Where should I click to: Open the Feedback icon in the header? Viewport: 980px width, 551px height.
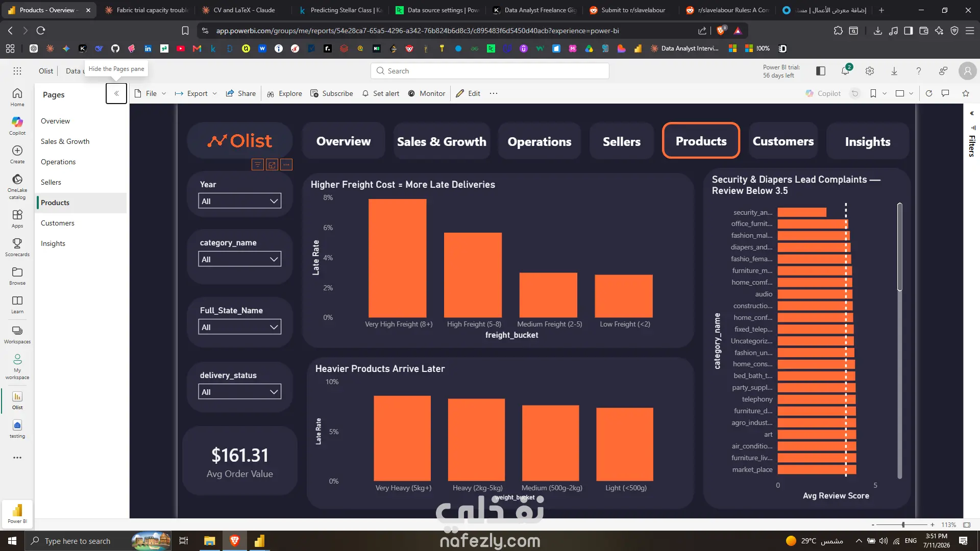943,71
